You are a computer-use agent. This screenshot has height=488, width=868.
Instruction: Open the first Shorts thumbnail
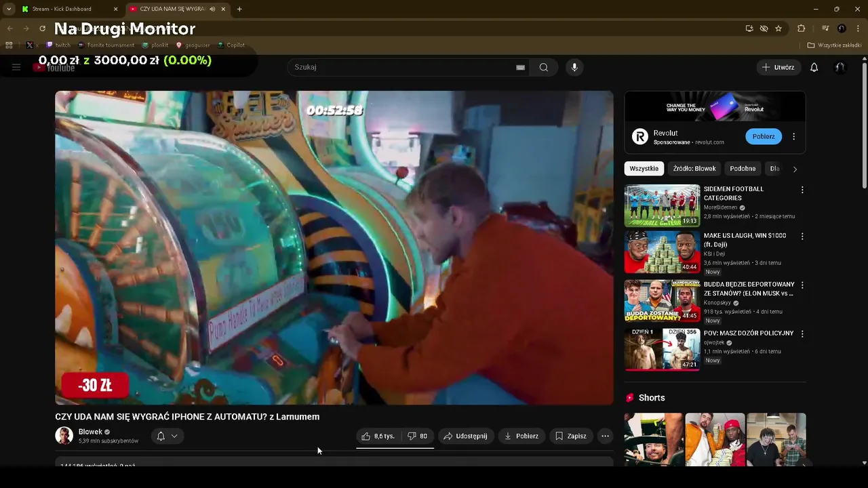point(654,439)
